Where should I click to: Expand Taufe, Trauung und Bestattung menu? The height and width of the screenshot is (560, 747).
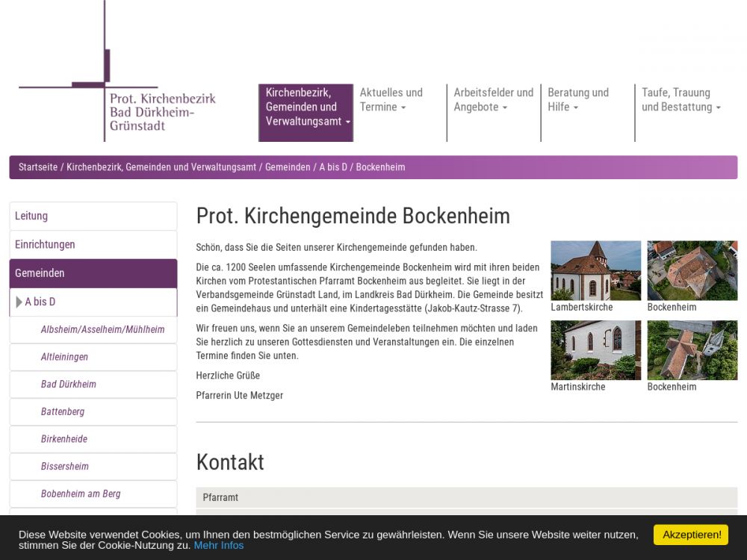pos(680,100)
